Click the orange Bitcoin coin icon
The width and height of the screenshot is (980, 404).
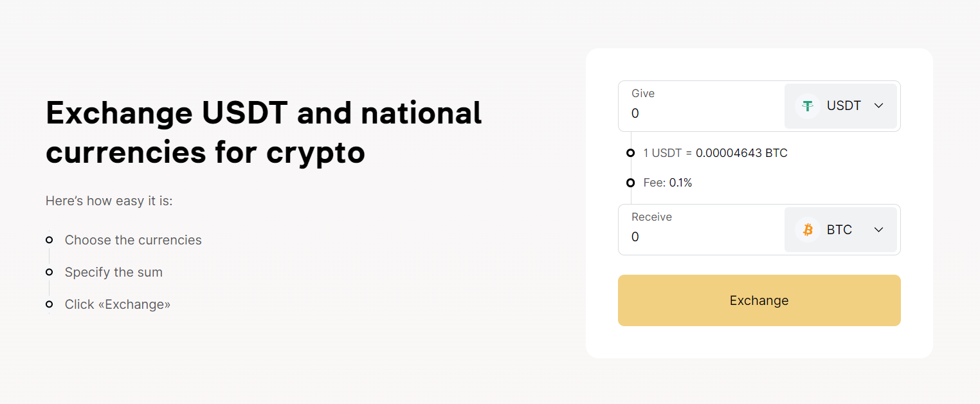click(x=807, y=230)
